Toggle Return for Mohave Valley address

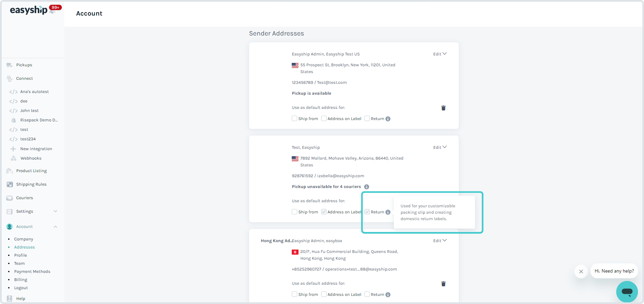[367, 212]
